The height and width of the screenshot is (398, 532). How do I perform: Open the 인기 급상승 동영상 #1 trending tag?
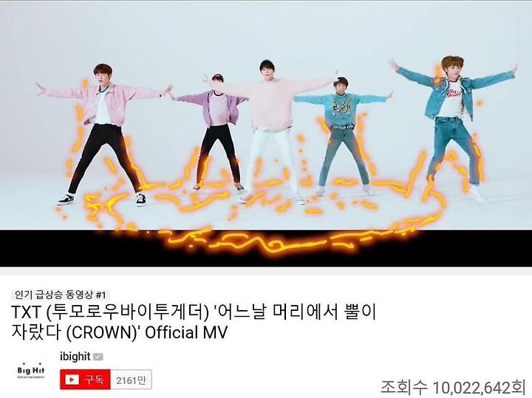pos(61,295)
